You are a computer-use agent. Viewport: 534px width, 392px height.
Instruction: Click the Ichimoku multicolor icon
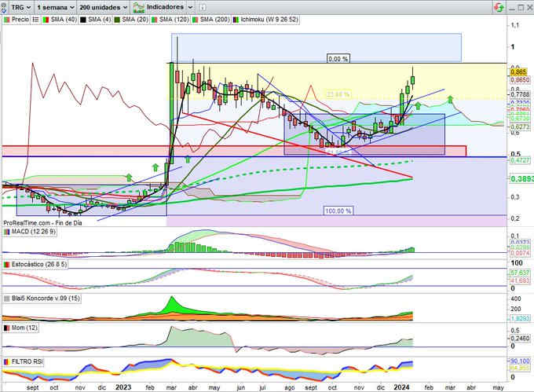tap(236, 20)
